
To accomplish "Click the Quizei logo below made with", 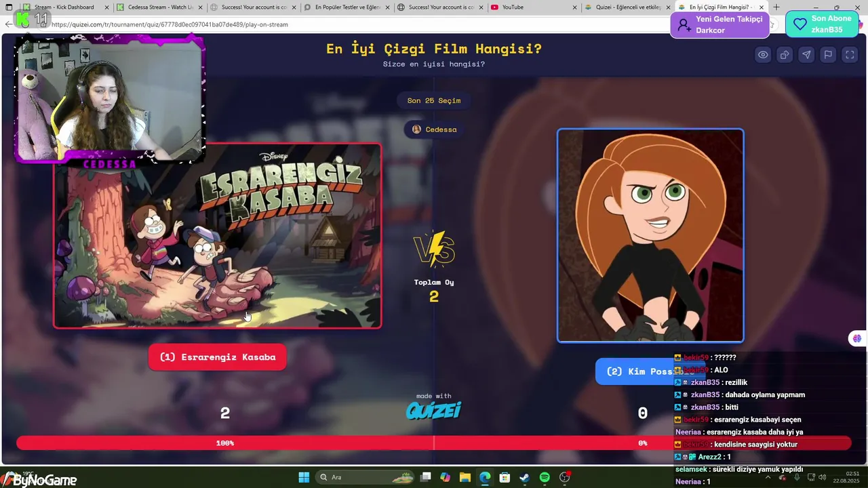I will pyautogui.click(x=434, y=410).
